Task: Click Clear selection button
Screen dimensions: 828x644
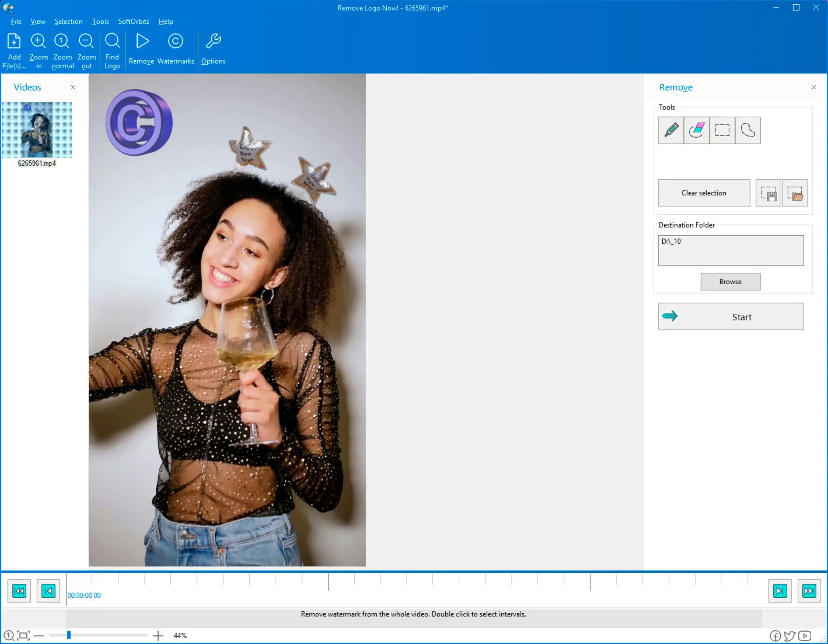Action: [x=703, y=193]
